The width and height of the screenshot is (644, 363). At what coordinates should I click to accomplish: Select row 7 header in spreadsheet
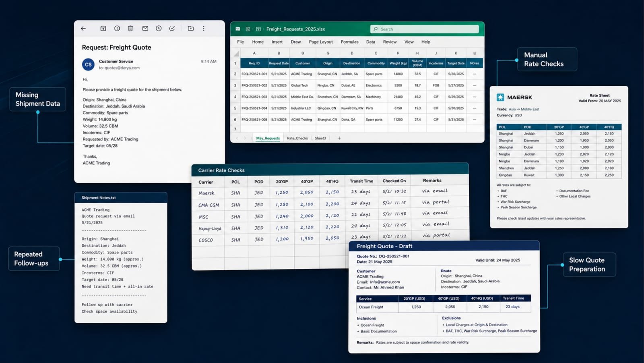pyautogui.click(x=235, y=129)
